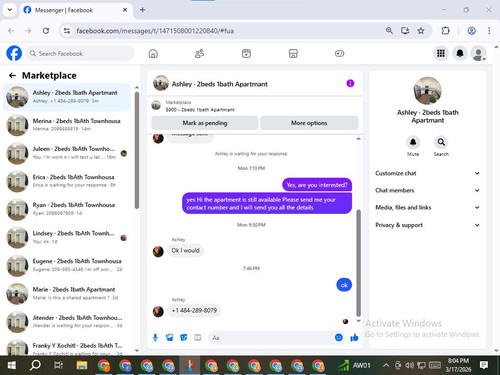Viewport: 500px width, 375px height.
Task: Open Merina 2beds 1bAth Townhousa conversation
Action: 67,125
